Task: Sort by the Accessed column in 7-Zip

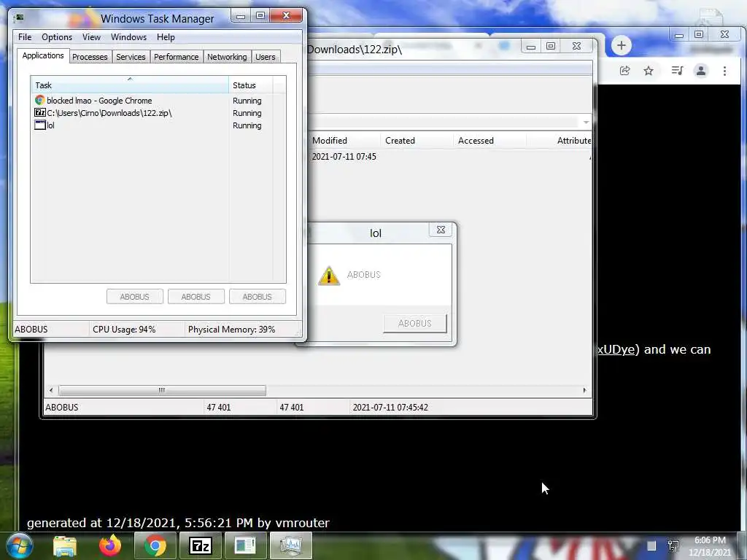Action: coord(489,141)
